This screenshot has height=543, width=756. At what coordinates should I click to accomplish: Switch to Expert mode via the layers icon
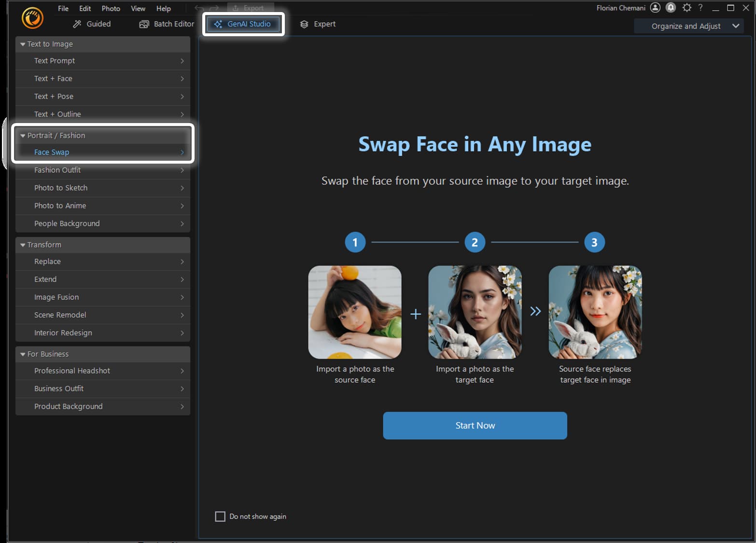304,24
